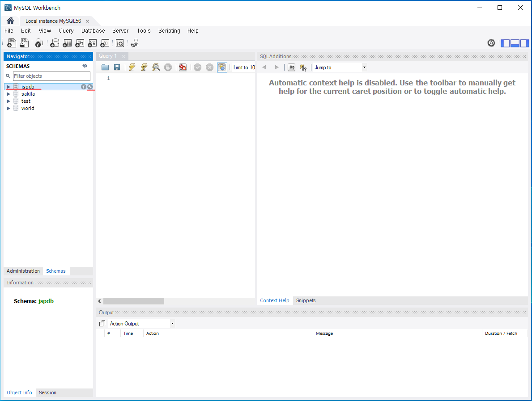Open a script file in query editor
This screenshot has width=532, height=401.
[105, 68]
